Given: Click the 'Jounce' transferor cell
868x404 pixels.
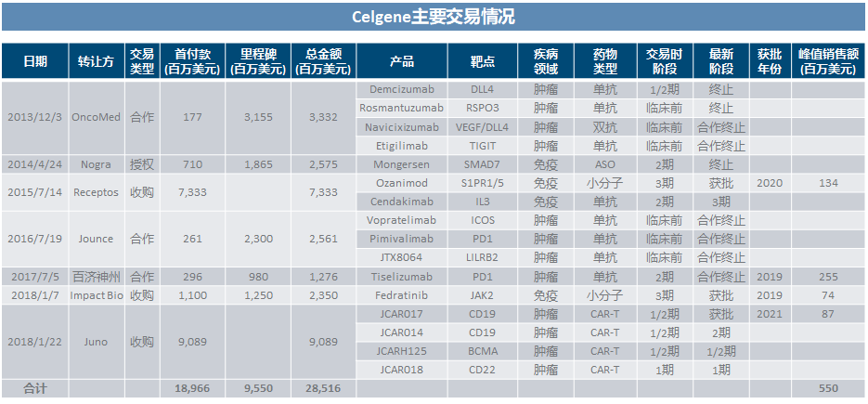Looking at the screenshot, I should [97, 239].
